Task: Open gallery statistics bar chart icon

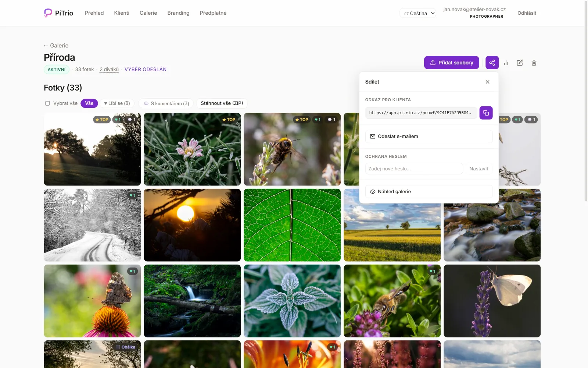Action: click(506, 63)
